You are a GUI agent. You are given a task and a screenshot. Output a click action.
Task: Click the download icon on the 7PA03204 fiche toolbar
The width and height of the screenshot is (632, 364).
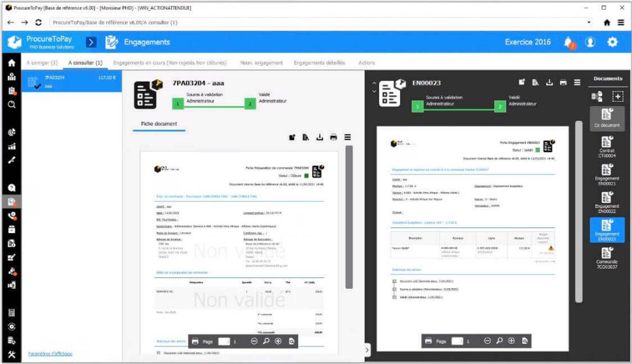[x=320, y=136]
